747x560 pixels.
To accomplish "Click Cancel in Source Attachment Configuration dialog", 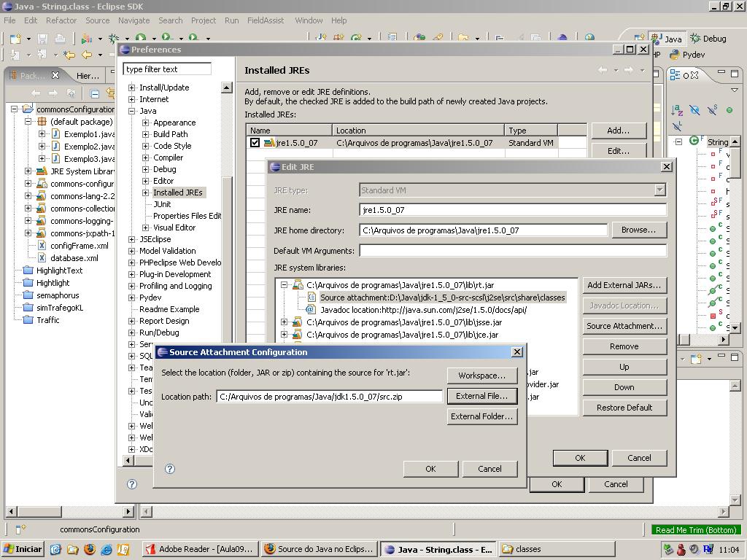I will [x=489, y=469].
